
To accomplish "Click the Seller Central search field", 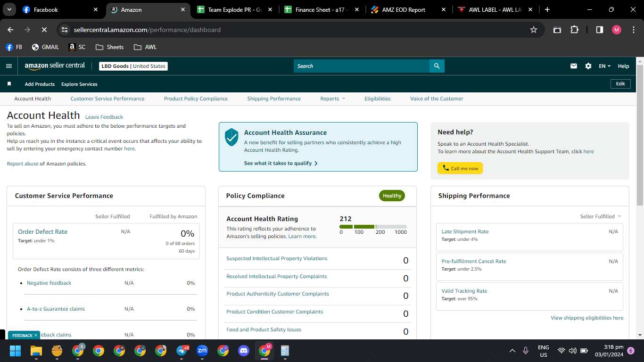I will [362, 66].
